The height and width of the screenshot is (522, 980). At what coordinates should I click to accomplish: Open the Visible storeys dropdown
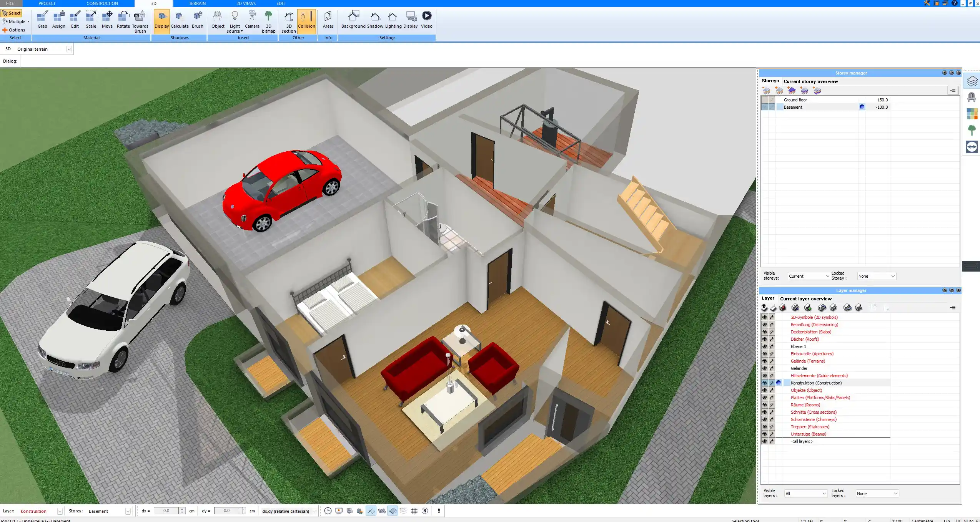[808, 276]
